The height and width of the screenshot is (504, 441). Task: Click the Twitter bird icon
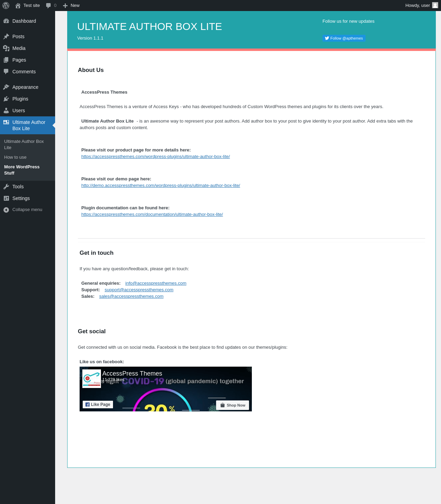327,38
